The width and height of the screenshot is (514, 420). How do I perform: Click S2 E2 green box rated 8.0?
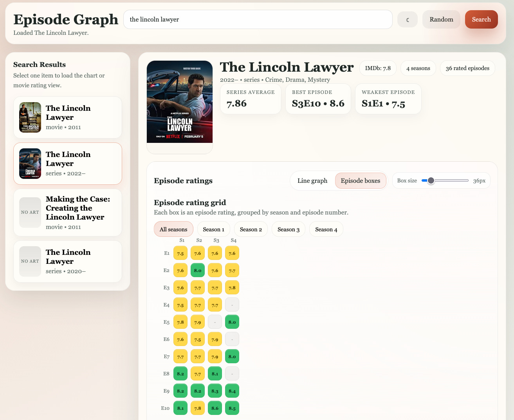pyautogui.click(x=198, y=270)
